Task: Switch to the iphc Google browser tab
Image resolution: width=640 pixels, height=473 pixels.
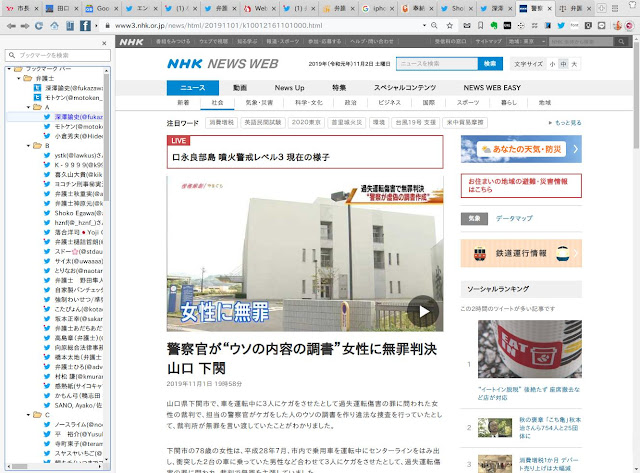Action: 378,8
